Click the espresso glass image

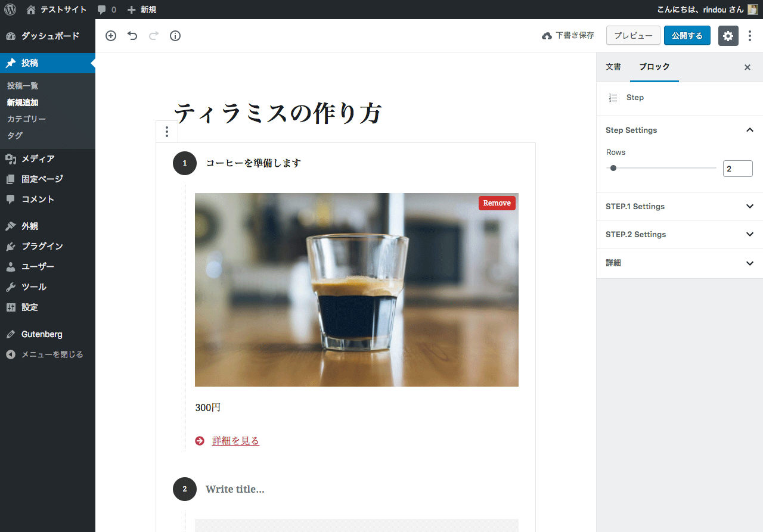(x=356, y=290)
